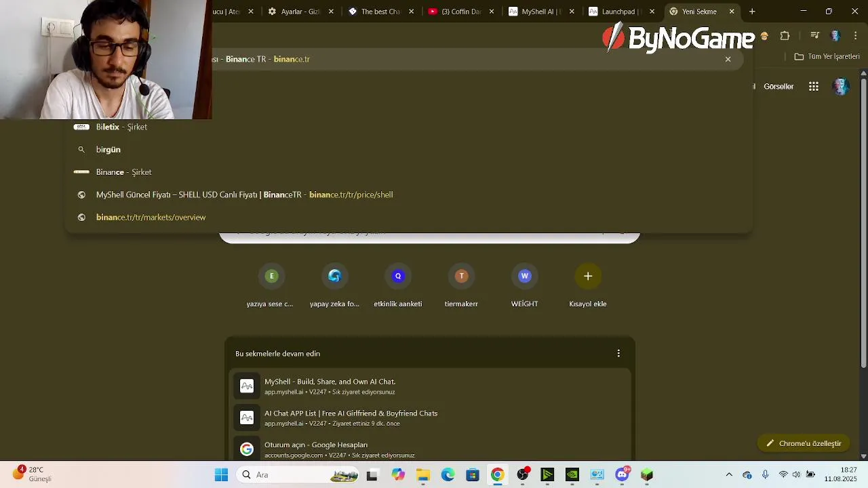868x488 pixels.
Task: Open 'MyShell - Build, Share, and Own AI Chat' entry
Action: [430, 386]
